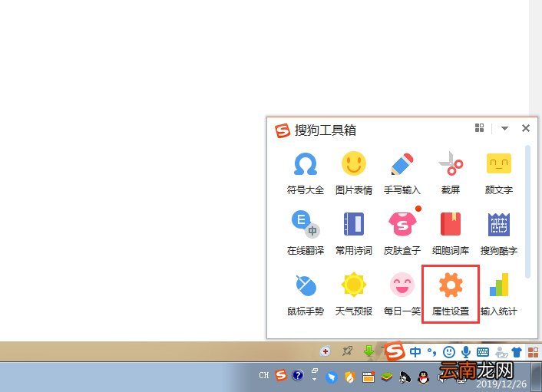Open user account icon on input bar
The image size is (542, 392).
[501, 352]
